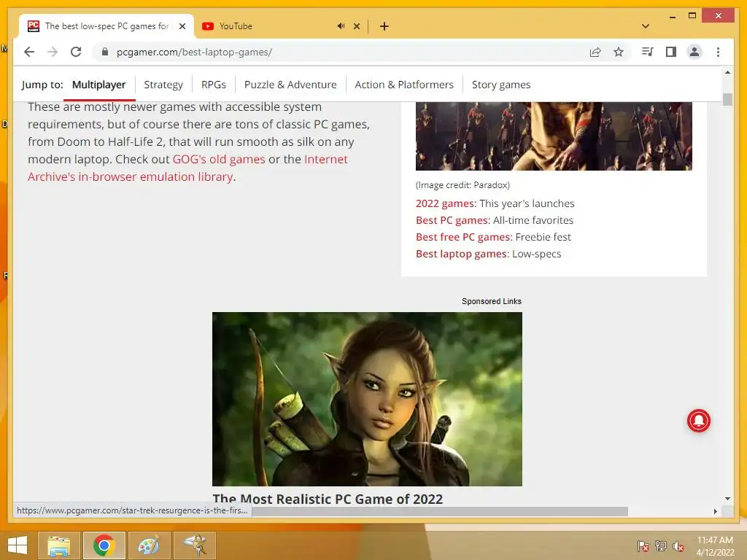
Task: Jump to Story games section
Action: click(x=501, y=85)
